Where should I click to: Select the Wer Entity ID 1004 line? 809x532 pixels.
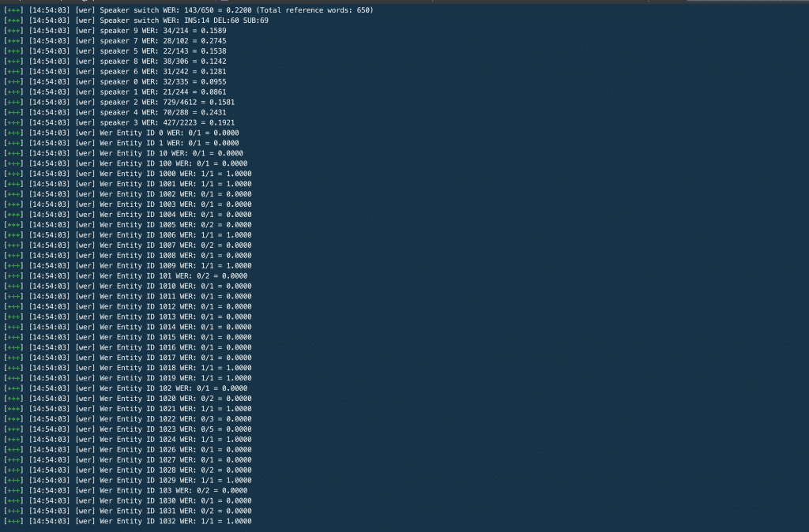(127, 215)
